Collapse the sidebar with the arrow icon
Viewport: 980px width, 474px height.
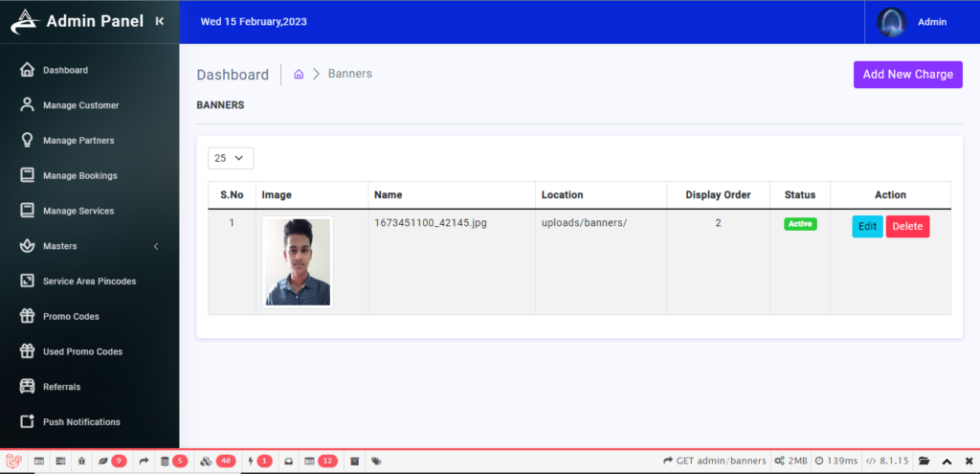pyautogui.click(x=160, y=21)
